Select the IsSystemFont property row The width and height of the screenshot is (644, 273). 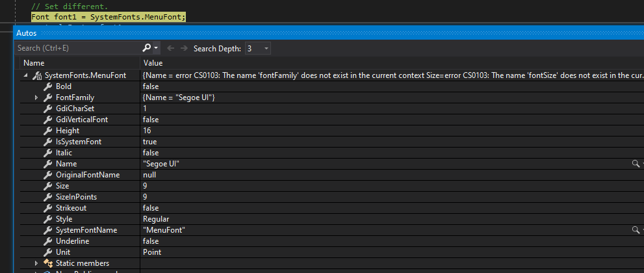(332, 142)
